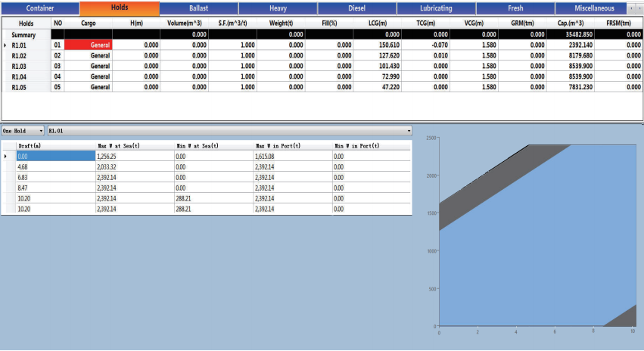Click the red General cargo cell for R1.01
Viewport: 644px width, 351px height.
click(x=89, y=45)
